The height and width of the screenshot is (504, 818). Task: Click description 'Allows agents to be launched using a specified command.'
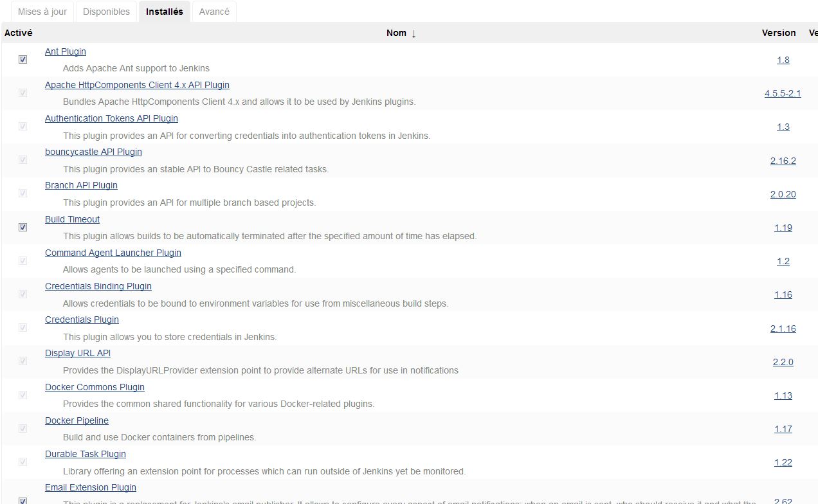[x=179, y=269]
